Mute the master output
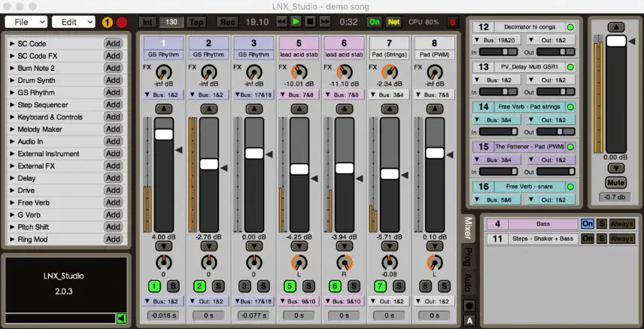 615,183
